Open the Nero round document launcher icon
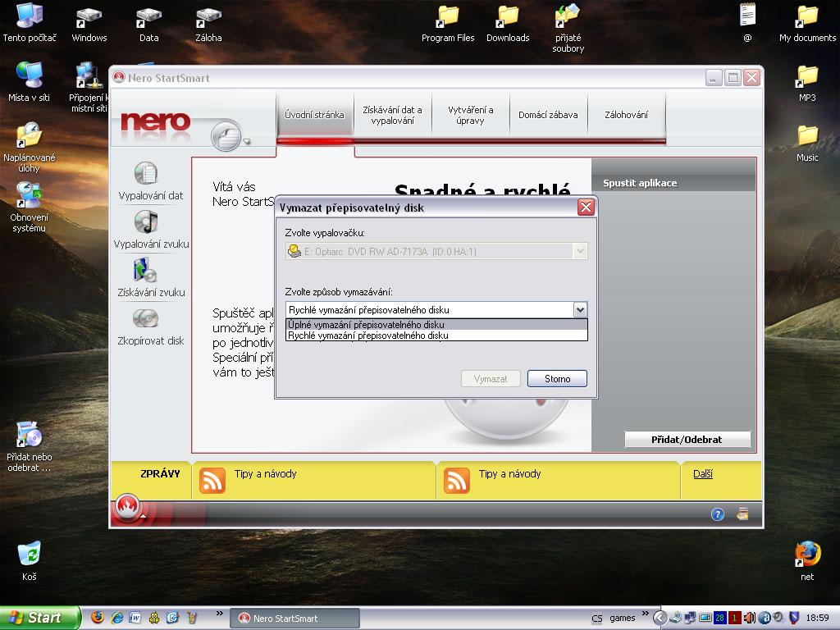 click(x=226, y=136)
